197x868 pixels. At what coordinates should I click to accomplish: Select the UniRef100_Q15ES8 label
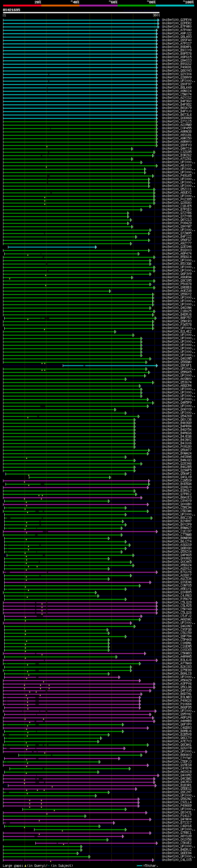[x=177, y=765]
